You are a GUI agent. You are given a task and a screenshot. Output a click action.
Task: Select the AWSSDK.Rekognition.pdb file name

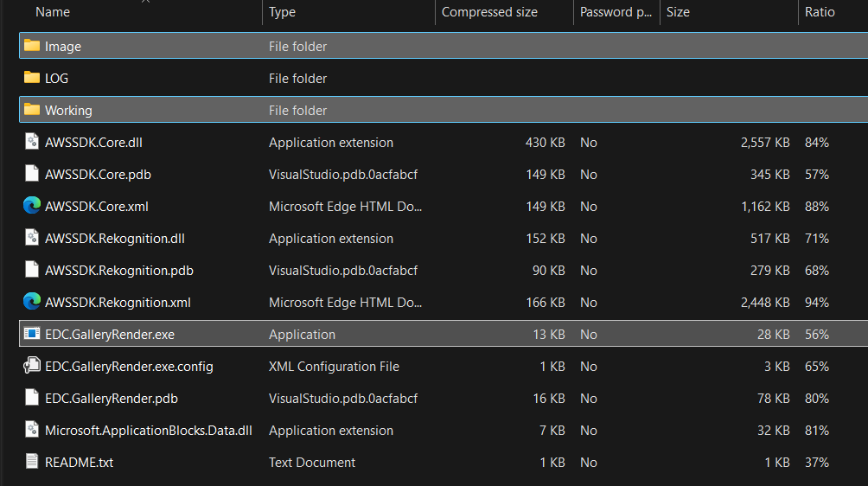[x=119, y=271]
